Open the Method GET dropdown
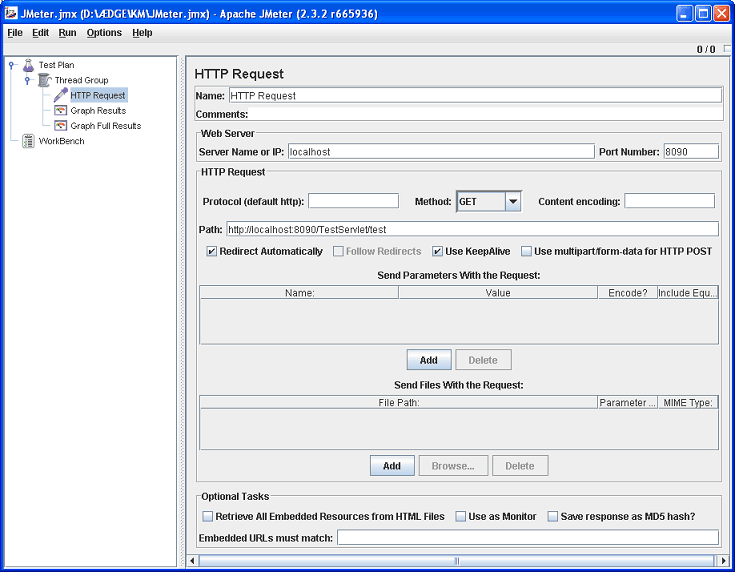 pyautogui.click(x=513, y=202)
